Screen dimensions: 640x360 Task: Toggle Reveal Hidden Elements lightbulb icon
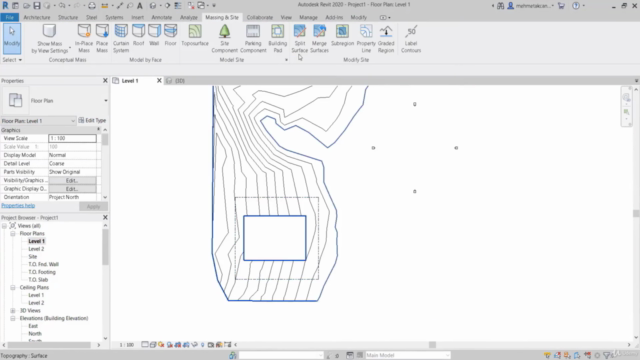tap(202, 345)
